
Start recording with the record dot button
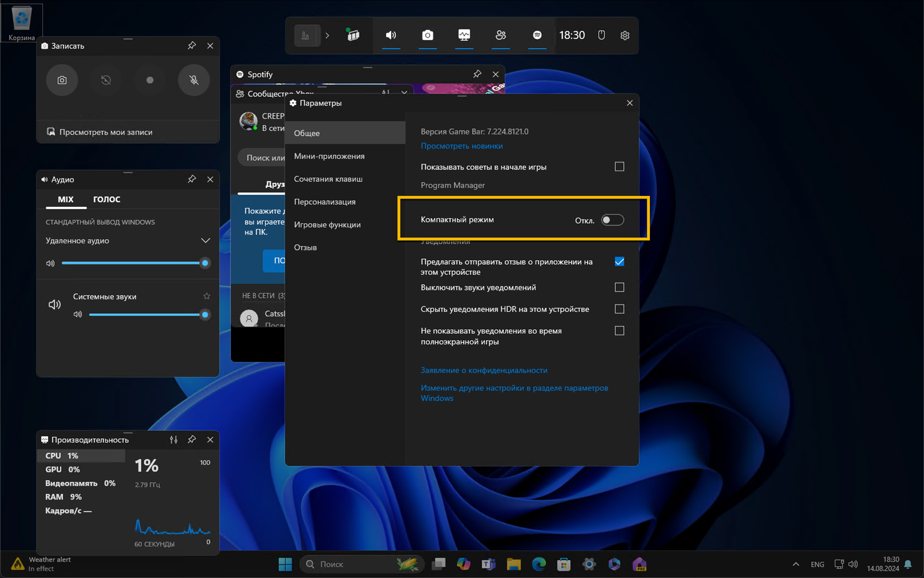[x=150, y=80]
